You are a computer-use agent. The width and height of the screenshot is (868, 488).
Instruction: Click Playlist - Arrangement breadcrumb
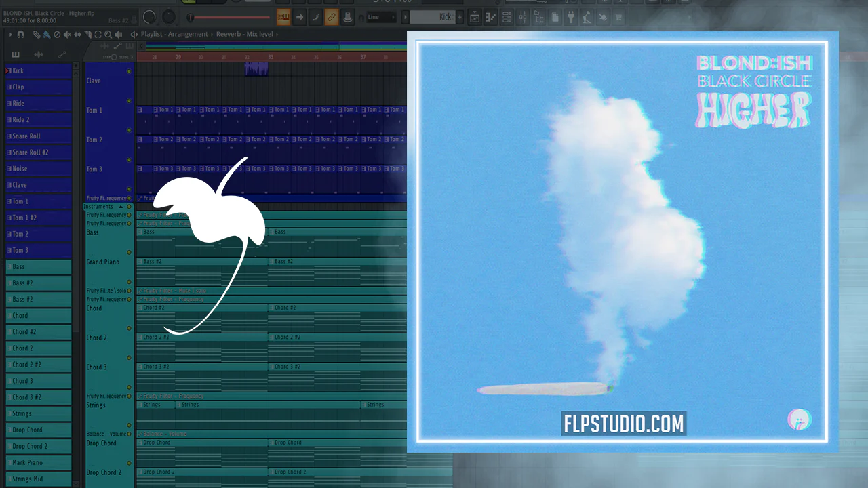click(176, 34)
